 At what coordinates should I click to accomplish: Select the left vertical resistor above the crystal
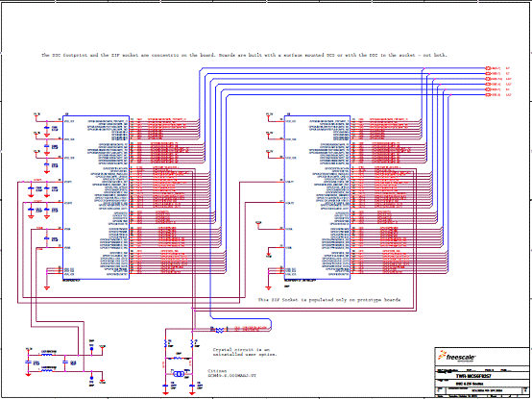click(x=165, y=343)
